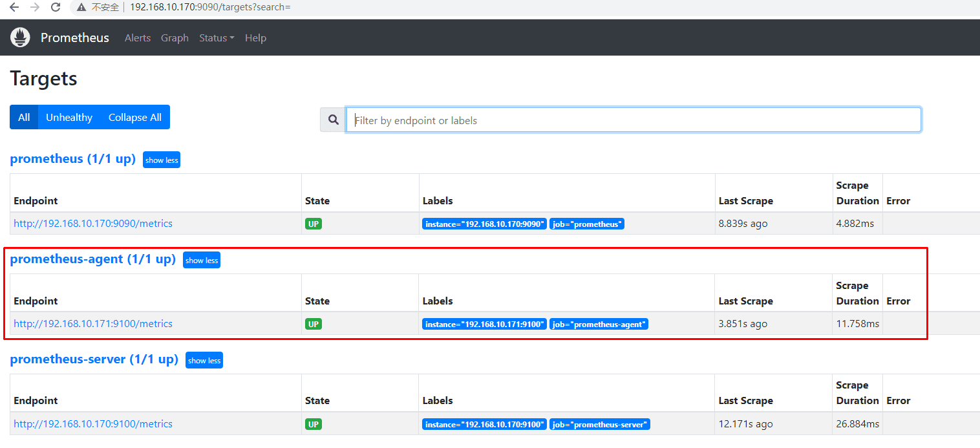Click the browser forward arrow
Viewport: 980px width, 448px height.
[34, 7]
